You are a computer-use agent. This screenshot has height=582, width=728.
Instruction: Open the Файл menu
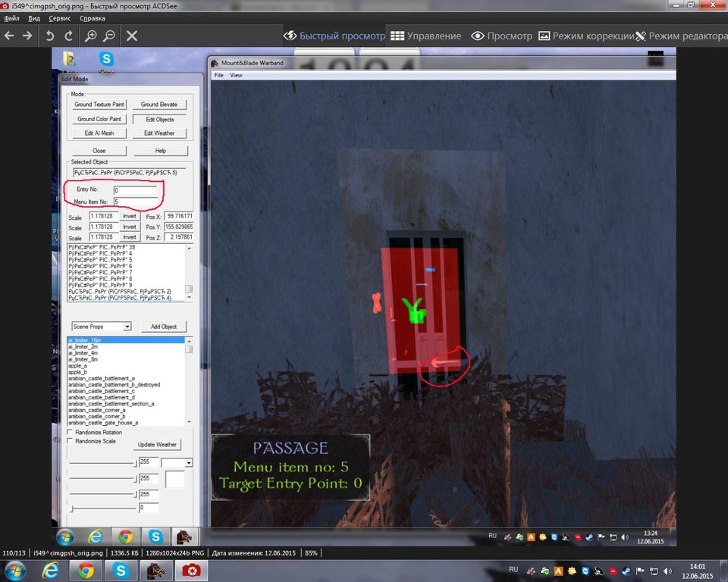(12, 17)
